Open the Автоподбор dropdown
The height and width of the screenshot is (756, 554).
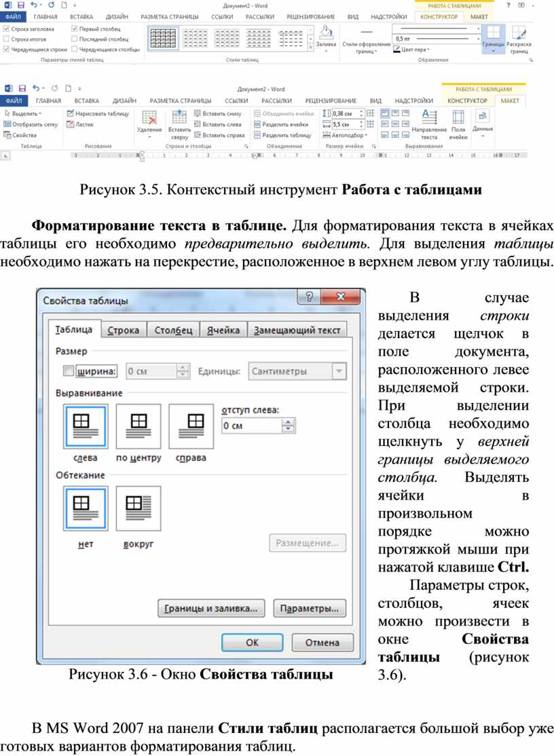click(x=345, y=135)
